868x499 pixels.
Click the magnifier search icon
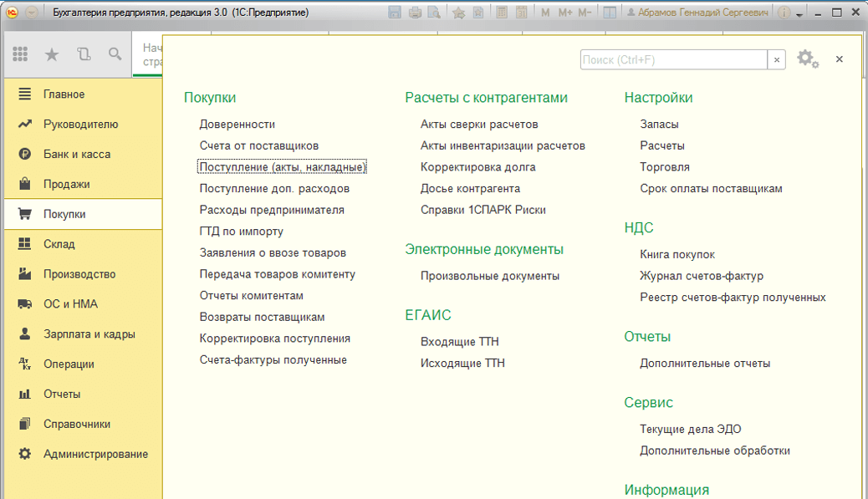click(115, 54)
